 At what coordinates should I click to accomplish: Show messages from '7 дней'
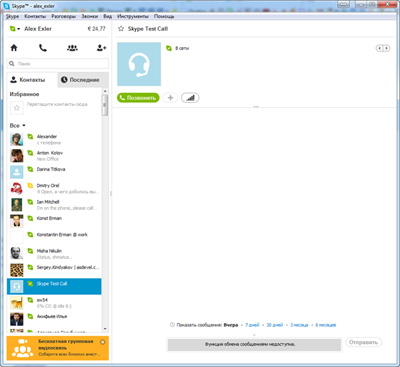tap(252, 325)
